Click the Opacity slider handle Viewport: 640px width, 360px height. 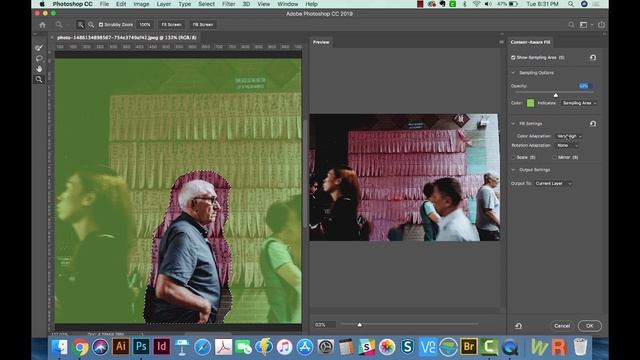[556, 95]
